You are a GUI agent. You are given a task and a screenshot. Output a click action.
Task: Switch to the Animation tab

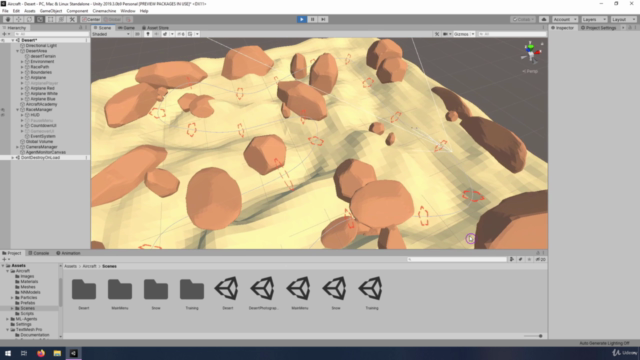coord(68,253)
